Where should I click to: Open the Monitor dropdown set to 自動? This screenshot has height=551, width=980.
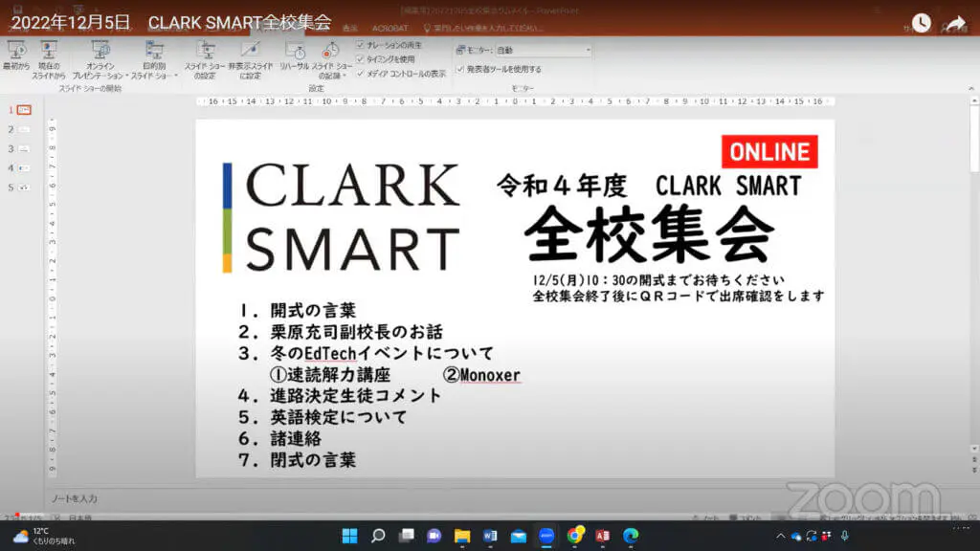tap(544, 50)
